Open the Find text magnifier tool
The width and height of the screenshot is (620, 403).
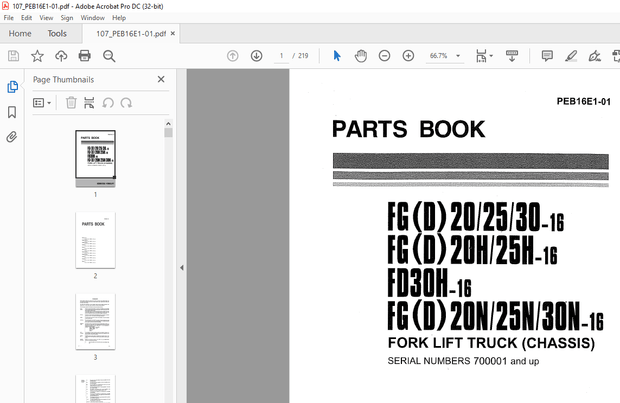pos(109,56)
